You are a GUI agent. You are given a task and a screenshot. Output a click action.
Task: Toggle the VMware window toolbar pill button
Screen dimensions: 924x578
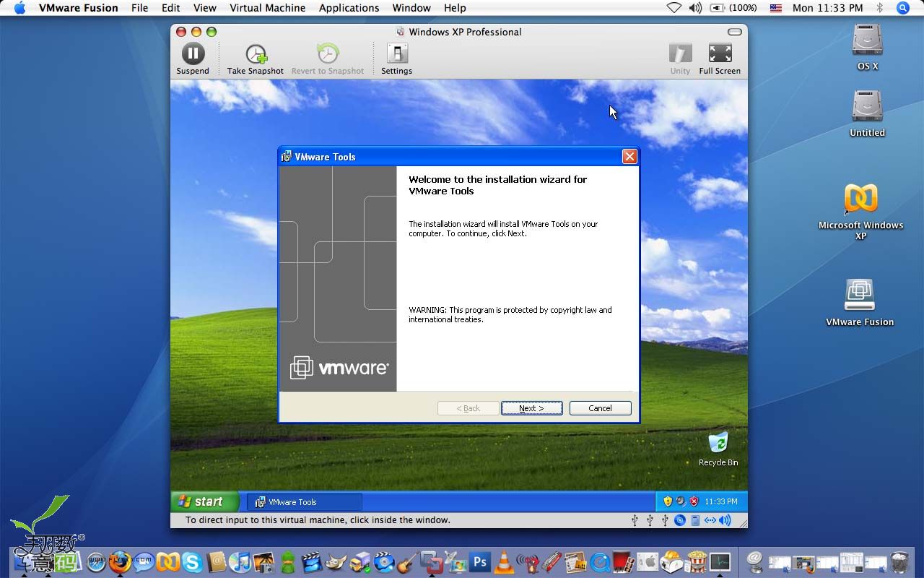tap(734, 32)
